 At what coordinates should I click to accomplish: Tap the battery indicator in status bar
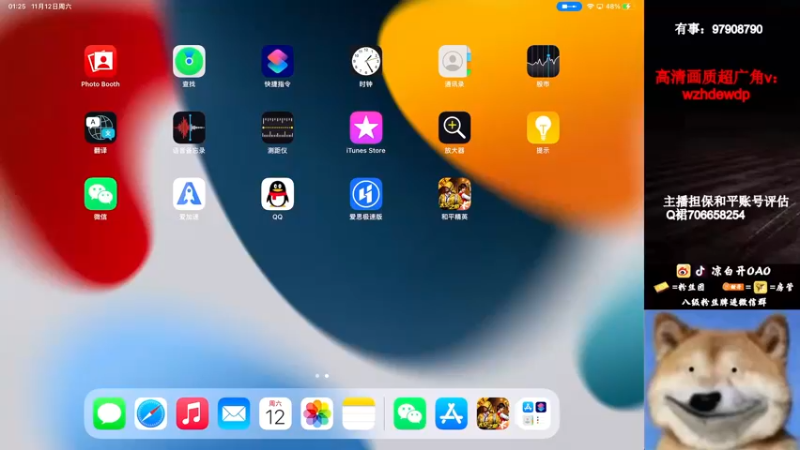coord(626,6)
